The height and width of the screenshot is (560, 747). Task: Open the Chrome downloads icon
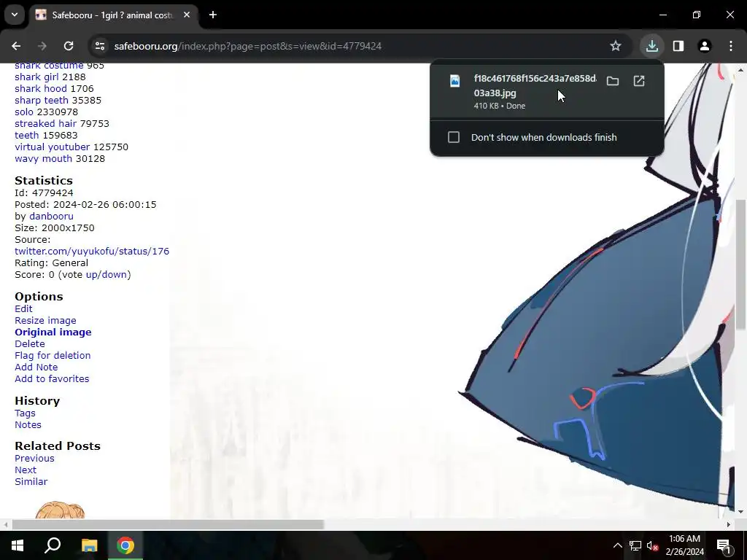click(x=652, y=46)
